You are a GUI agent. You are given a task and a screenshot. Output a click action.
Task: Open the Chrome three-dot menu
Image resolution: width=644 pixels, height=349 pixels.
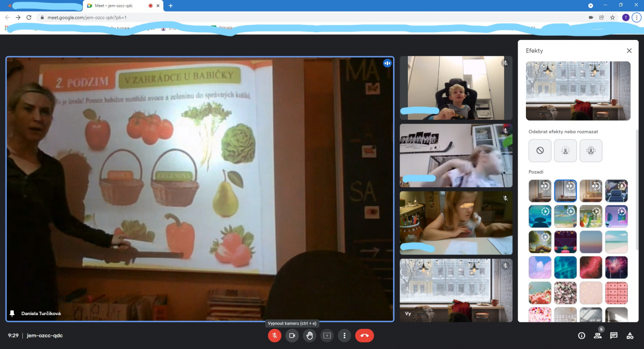[x=637, y=18]
